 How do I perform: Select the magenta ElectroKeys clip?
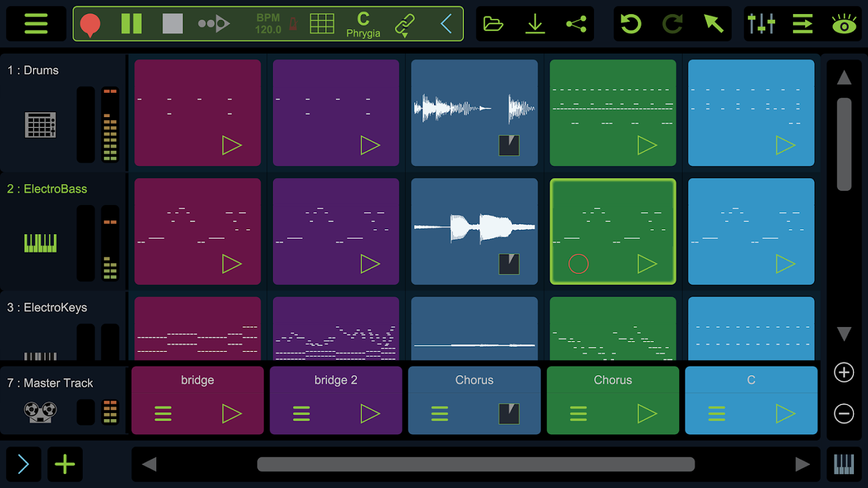pos(198,329)
